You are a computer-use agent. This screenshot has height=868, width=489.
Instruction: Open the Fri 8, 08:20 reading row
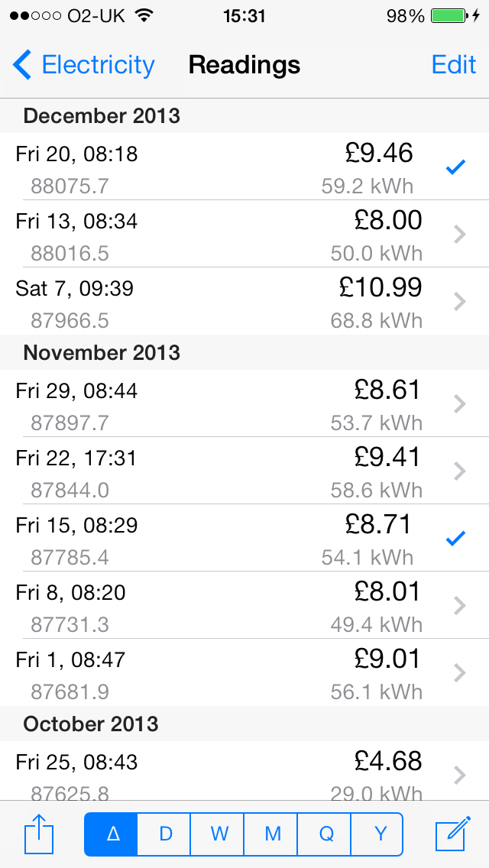(229, 606)
